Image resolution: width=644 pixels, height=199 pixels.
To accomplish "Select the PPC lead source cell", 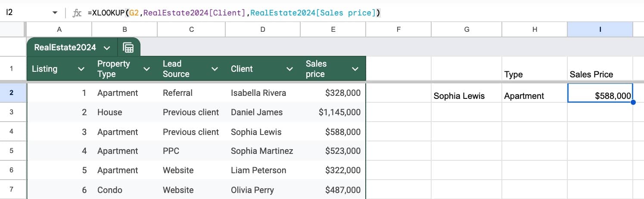I will (x=192, y=151).
